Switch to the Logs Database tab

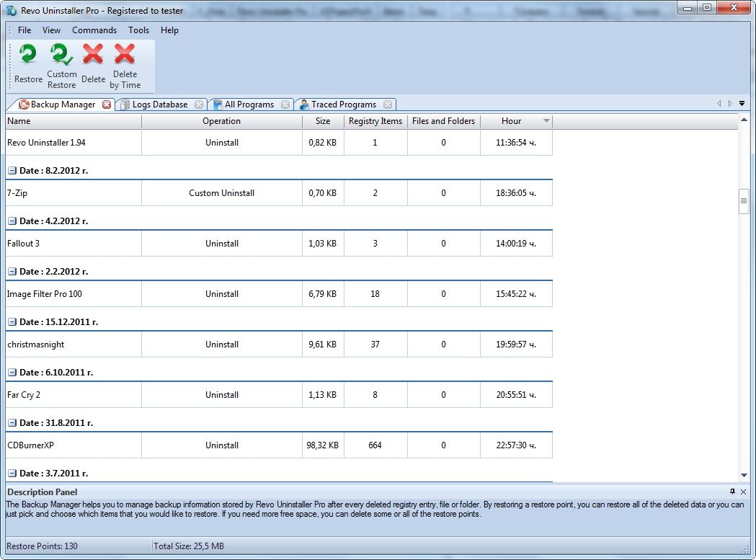160,105
